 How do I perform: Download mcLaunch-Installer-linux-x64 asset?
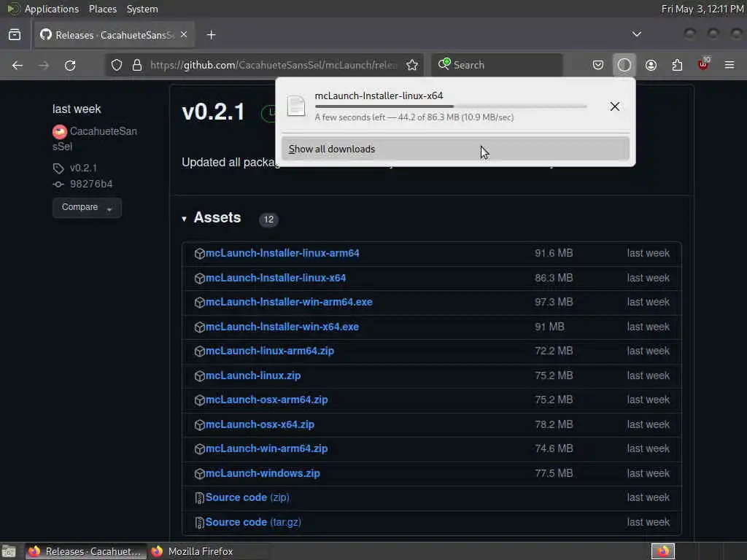coord(275,278)
